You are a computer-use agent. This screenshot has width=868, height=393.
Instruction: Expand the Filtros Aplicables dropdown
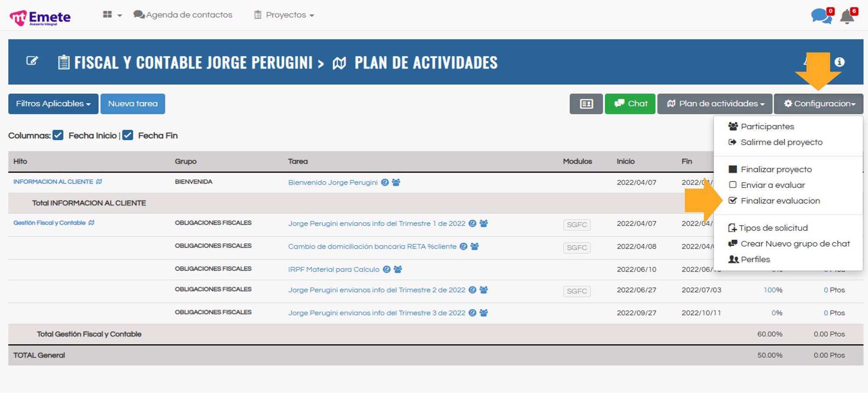click(x=53, y=104)
